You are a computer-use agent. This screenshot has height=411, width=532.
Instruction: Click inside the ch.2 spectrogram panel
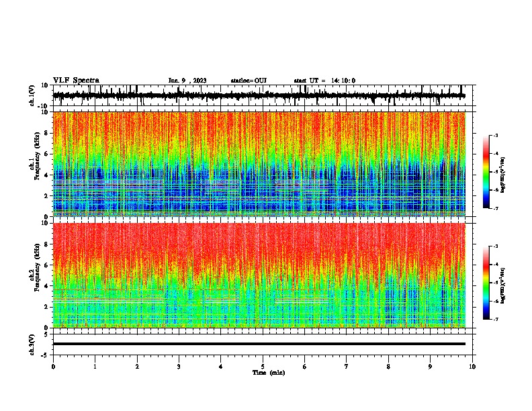pos(259,275)
